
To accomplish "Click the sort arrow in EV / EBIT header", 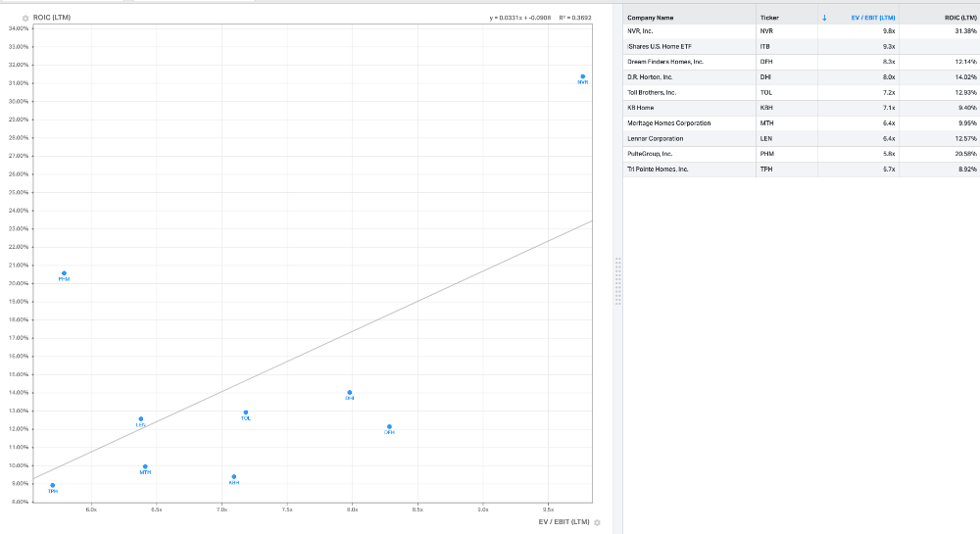I will click(824, 18).
